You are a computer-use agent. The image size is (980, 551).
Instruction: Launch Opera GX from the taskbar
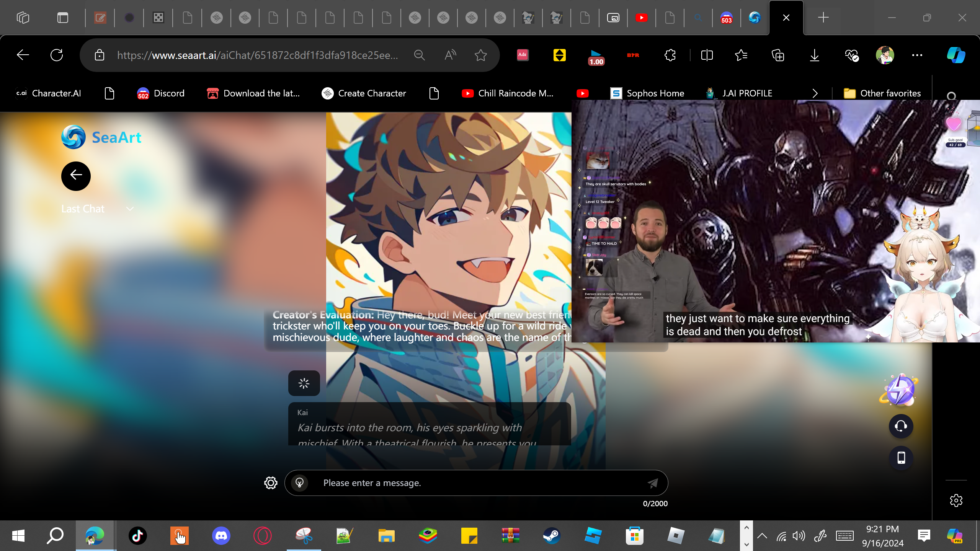pos(262,536)
